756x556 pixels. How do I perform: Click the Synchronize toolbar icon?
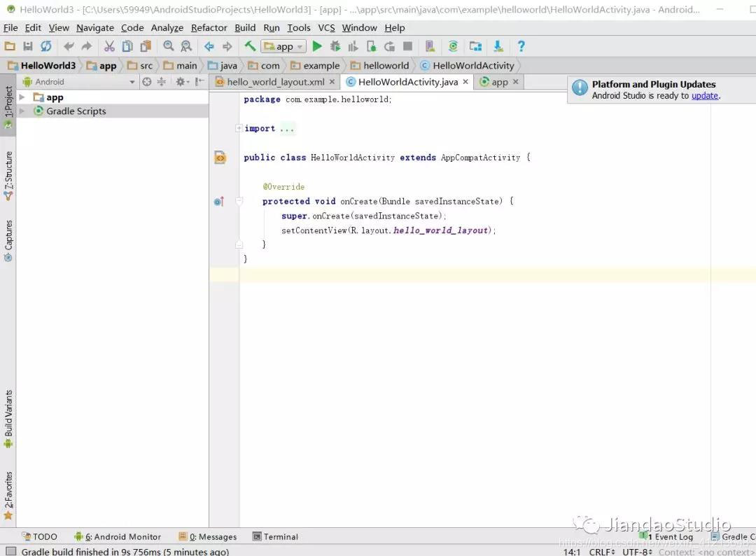coord(45,46)
